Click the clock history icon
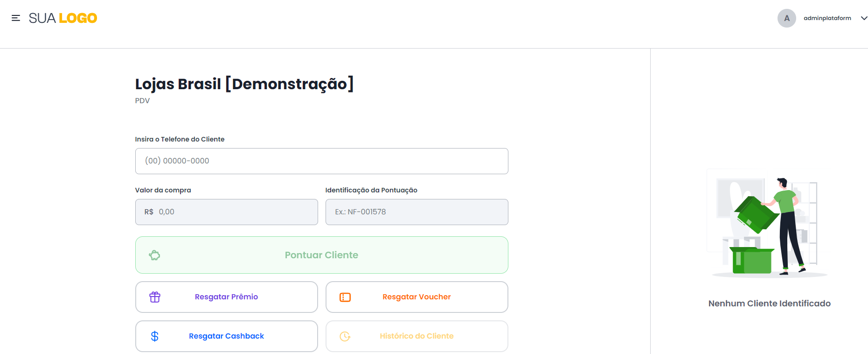Screen dimensions: 868x354 pos(345,336)
